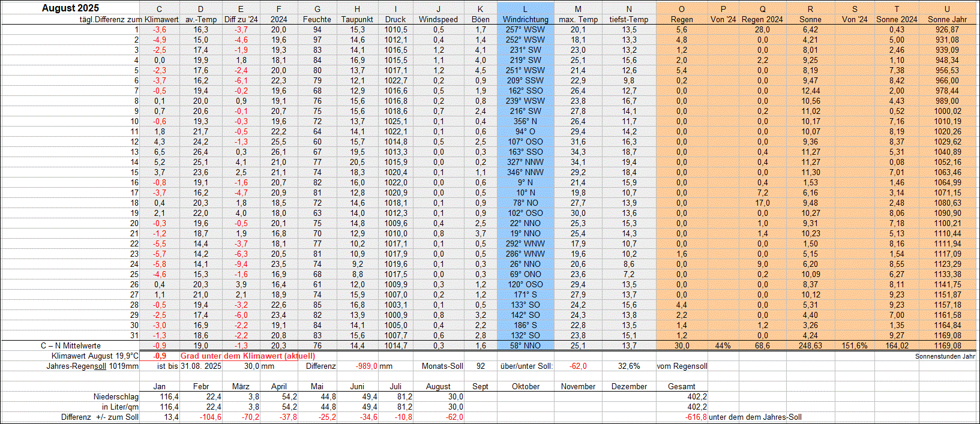Click the "August 2025" sheet title
The height and width of the screenshot is (424, 980).
tap(71, 8)
